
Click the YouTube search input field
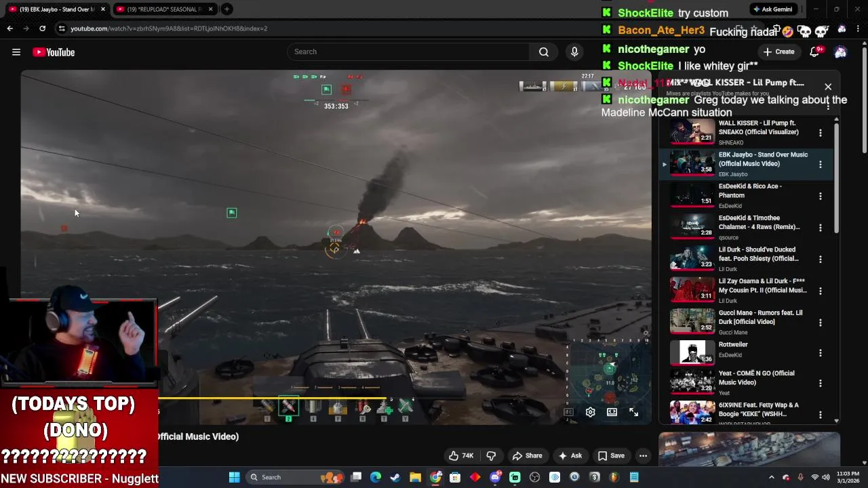409,52
